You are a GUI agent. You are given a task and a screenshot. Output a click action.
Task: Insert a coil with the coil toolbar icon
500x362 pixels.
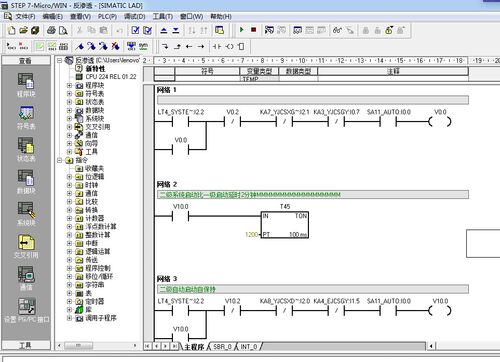pyautogui.click(x=229, y=46)
